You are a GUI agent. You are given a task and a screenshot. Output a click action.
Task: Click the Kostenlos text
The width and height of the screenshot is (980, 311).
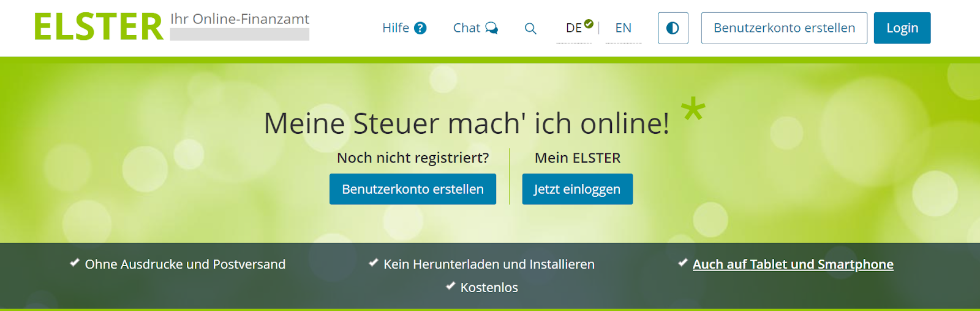[x=489, y=288]
